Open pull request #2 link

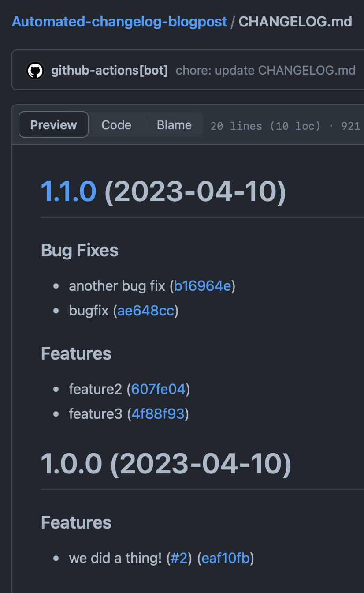pos(179,558)
